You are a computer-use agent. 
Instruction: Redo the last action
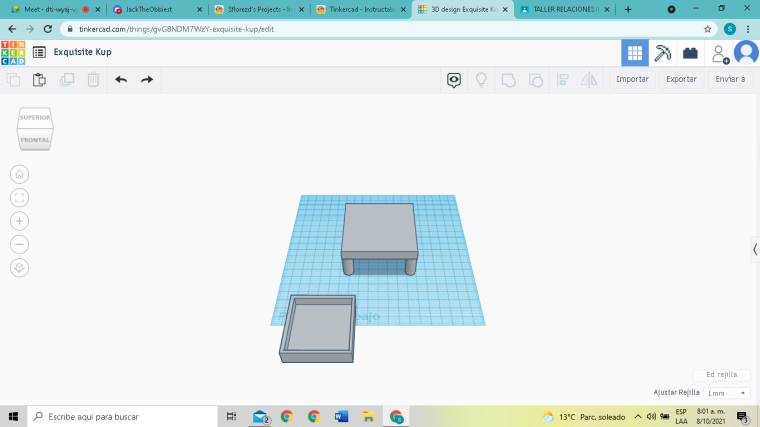click(x=147, y=79)
